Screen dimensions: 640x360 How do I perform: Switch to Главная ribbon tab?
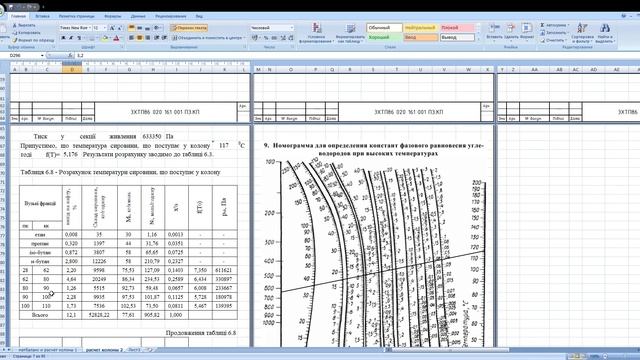tap(18, 16)
